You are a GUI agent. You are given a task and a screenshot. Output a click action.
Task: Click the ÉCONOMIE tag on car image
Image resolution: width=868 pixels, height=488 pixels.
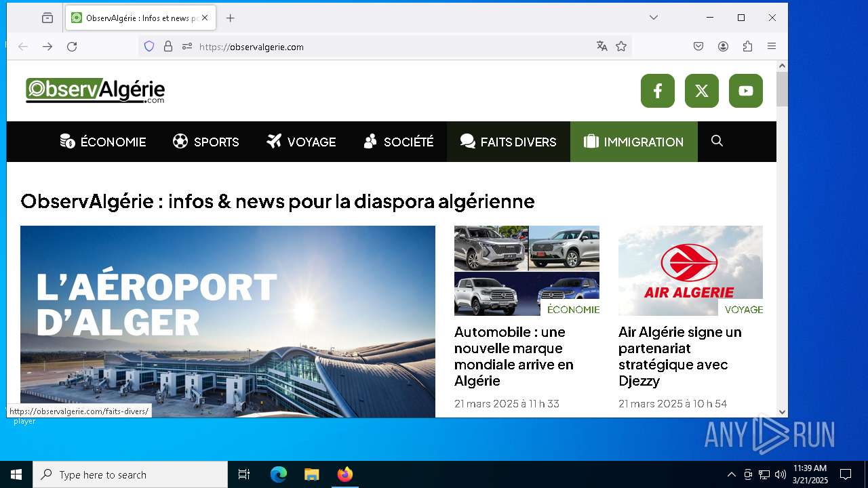pos(573,309)
